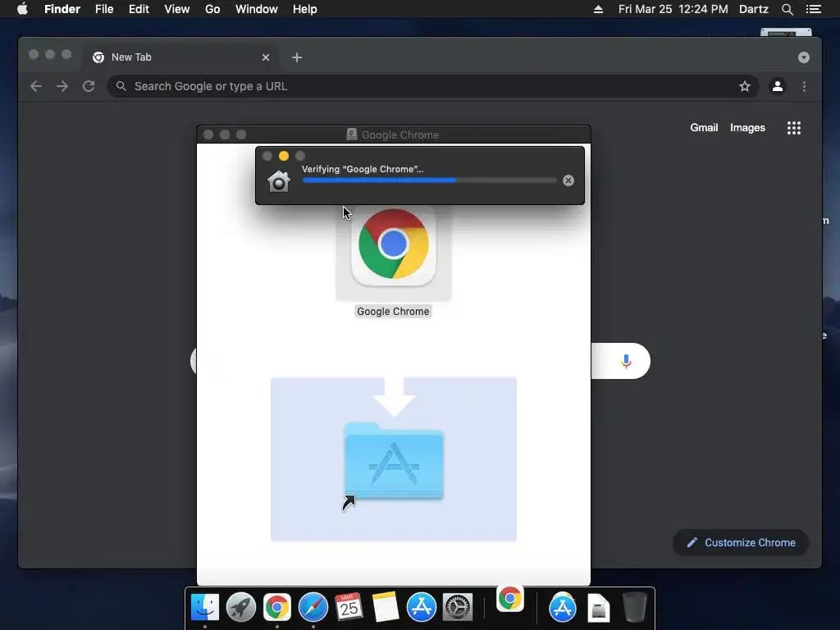
Task: Open the View menu
Action: (x=177, y=9)
